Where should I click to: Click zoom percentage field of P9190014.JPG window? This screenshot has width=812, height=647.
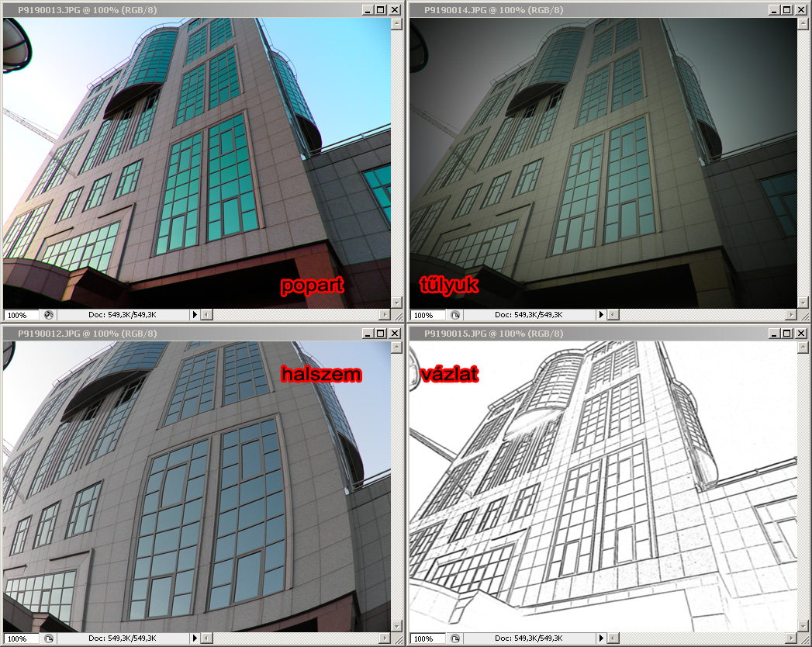click(x=427, y=315)
